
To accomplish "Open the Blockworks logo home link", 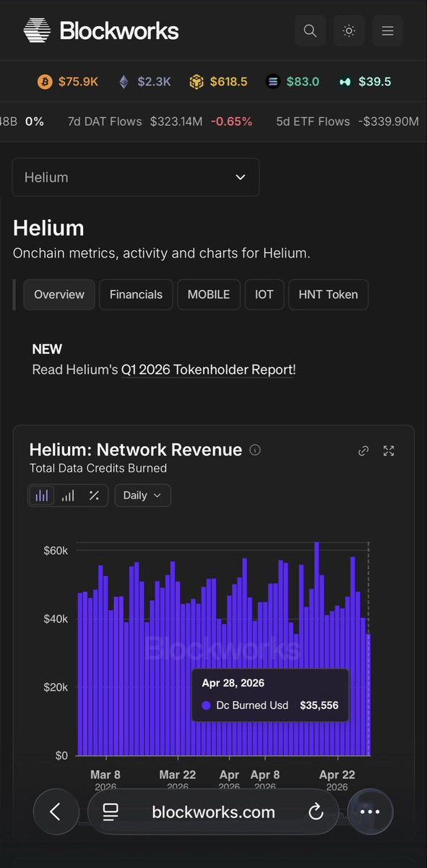I will pos(101,31).
